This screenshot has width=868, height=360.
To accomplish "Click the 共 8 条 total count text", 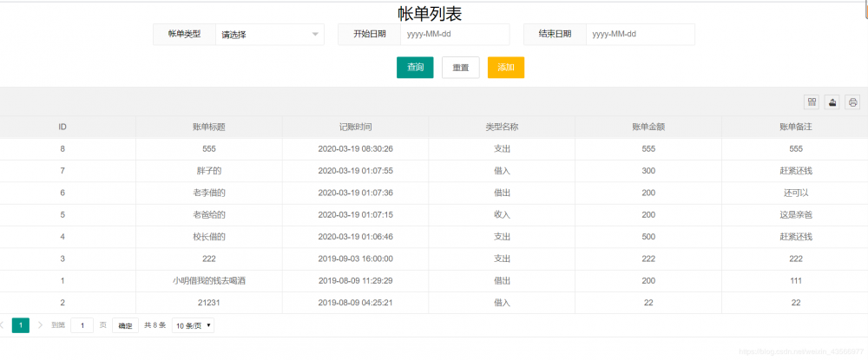I will point(155,325).
